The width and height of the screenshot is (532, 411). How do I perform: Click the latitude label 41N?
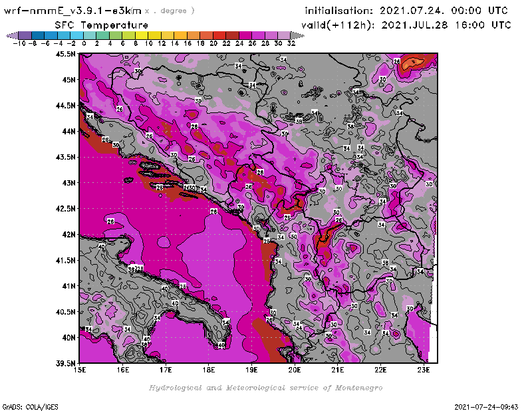[x=68, y=286]
